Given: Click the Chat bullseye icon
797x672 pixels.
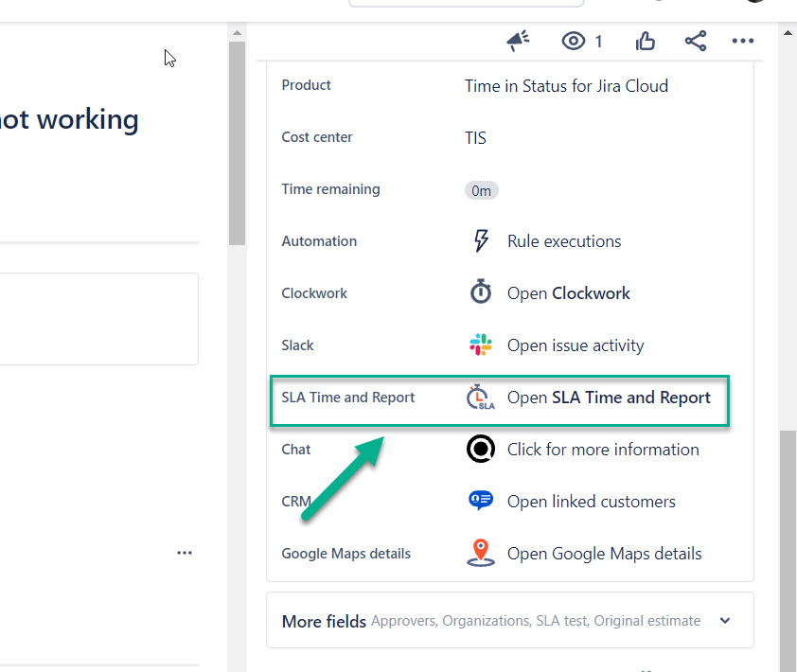Looking at the screenshot, I should 481,449.
